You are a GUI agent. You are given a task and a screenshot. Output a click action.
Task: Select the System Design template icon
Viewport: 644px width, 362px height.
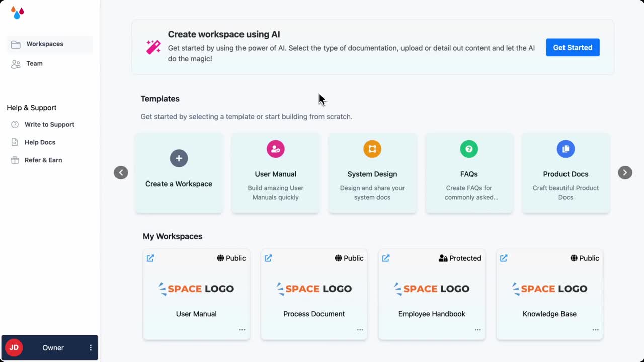click(x=372, y=149)
